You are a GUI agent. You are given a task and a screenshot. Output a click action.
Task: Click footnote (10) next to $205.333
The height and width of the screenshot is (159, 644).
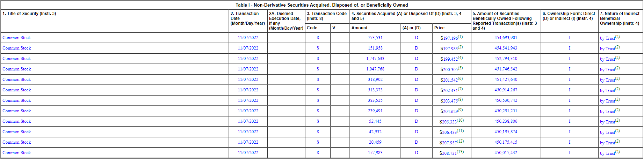(460, 120)
